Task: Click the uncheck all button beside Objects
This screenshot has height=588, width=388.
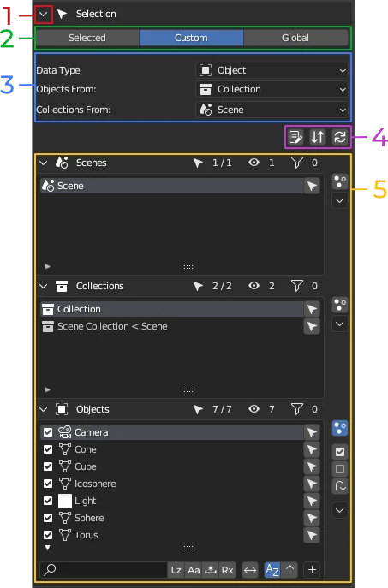Action: click(340, 469)
